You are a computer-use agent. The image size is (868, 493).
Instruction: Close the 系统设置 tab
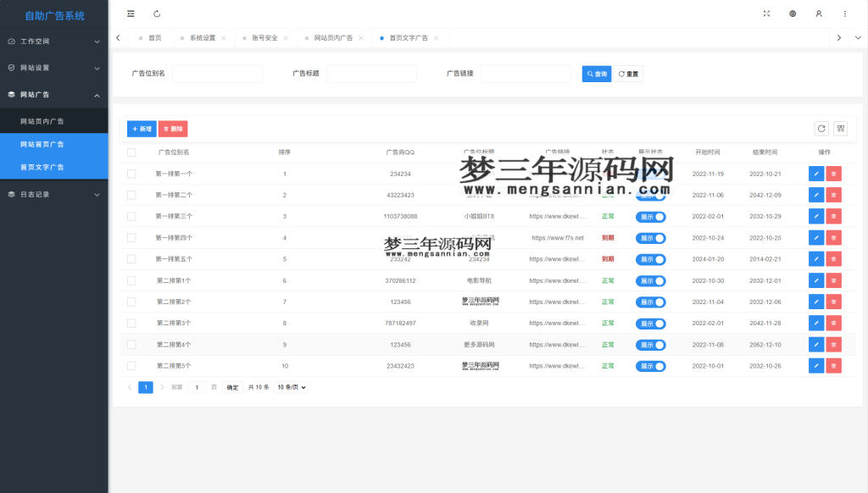point(224,38)
